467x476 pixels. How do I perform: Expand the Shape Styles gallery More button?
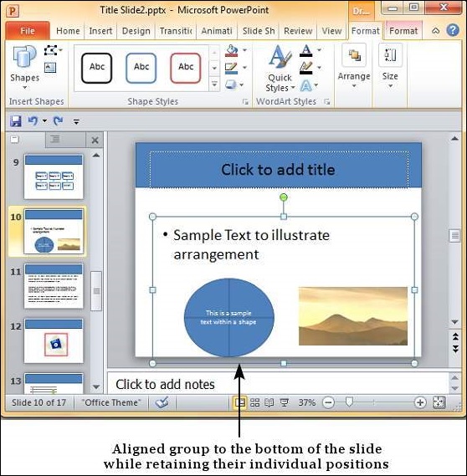tap(214, 84)
